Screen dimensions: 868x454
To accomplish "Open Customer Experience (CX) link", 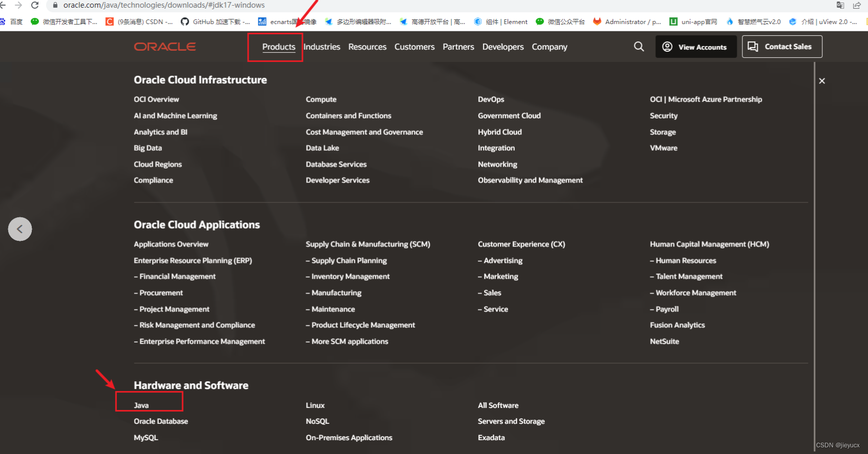I will coord(521,244).
